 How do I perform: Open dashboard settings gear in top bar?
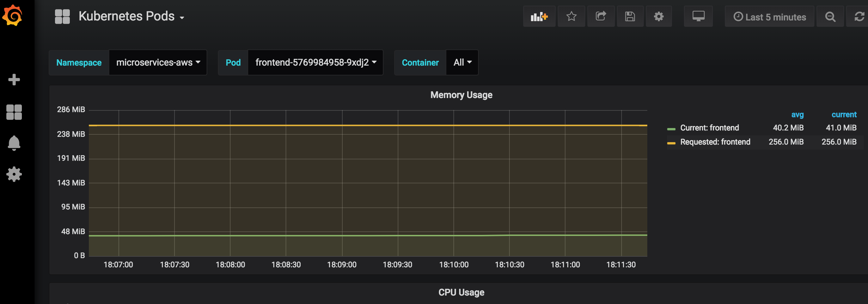[x=659, y=16]
